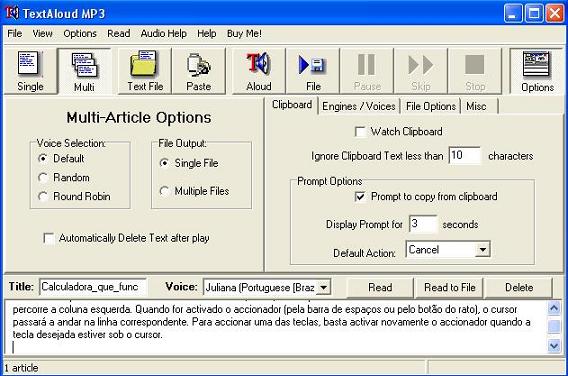Open the Options toolbar icon
The image size is (568, 376).
point(537,71)
